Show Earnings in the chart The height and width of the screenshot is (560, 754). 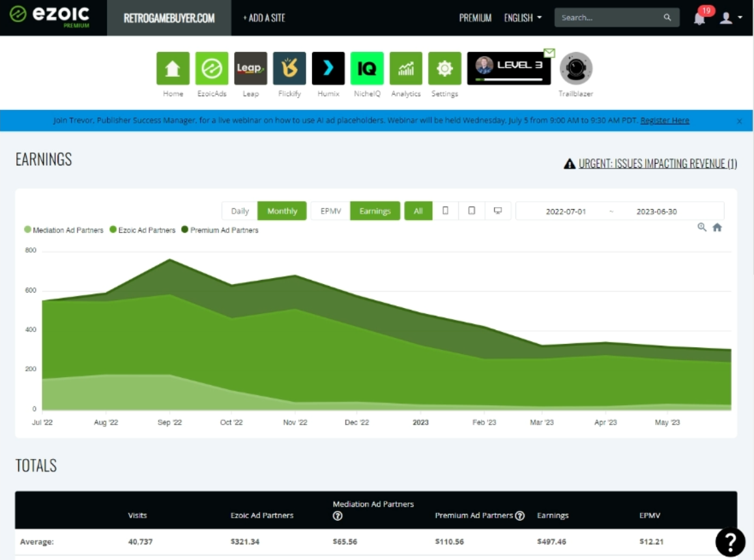click(x=375, y=211)
